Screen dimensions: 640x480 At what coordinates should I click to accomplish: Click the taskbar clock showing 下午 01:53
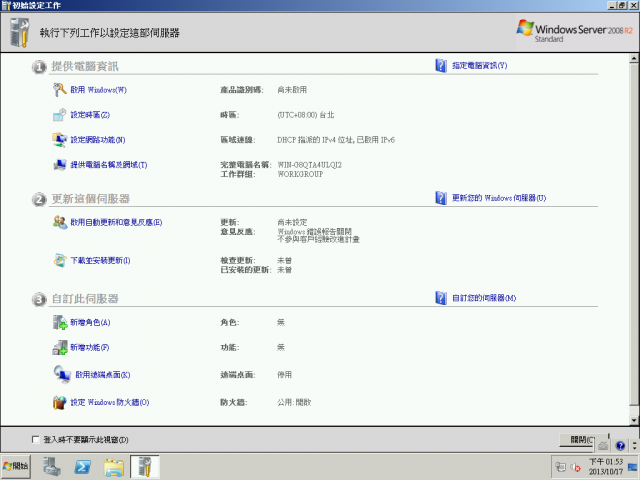pyautogui.click(x=606, y=467)
